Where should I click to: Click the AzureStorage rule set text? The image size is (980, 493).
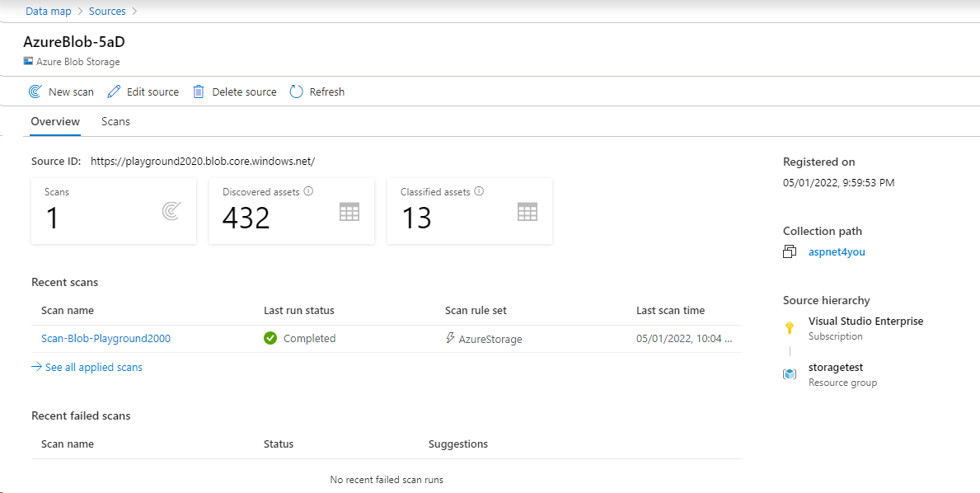point(490,340)
